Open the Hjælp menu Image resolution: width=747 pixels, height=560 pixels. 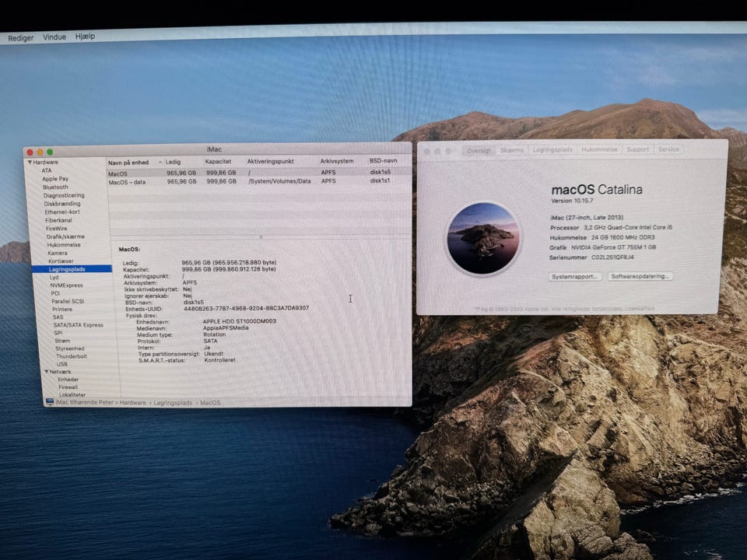coord(85,37)
